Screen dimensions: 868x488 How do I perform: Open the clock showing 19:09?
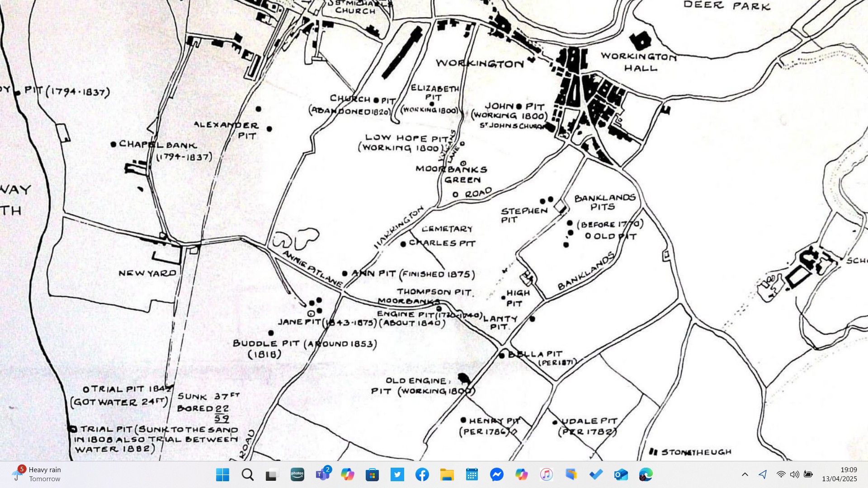point(839,474)
